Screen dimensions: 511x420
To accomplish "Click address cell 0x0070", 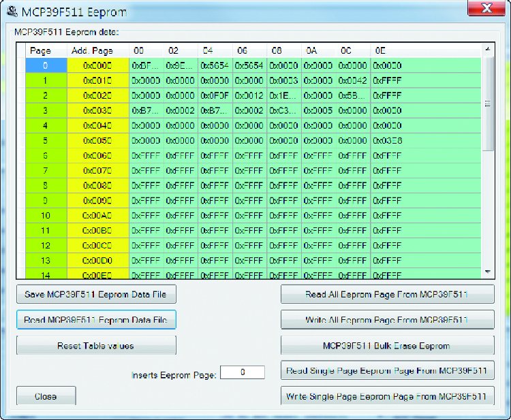I will [x=97, y=171].
